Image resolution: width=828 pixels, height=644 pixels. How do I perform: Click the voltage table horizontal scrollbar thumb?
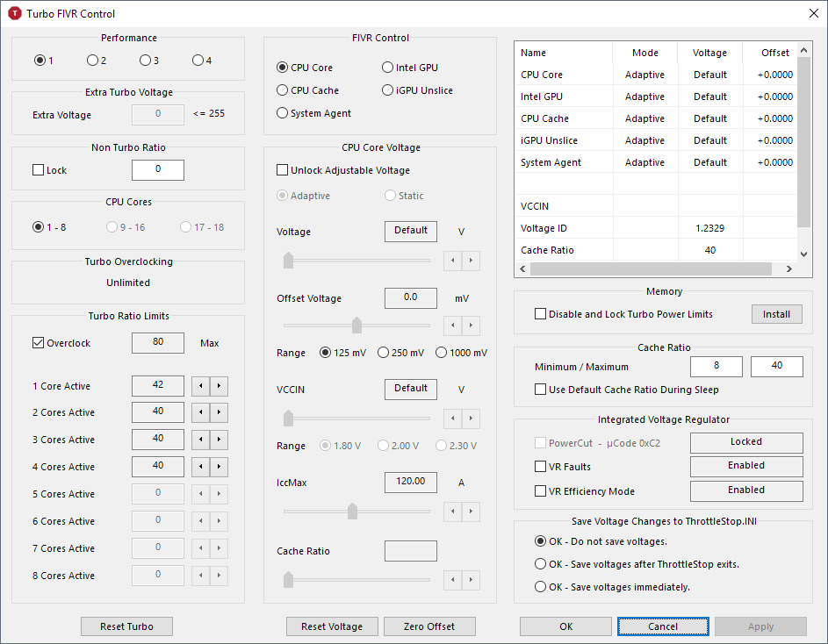(x=651, y=269)
